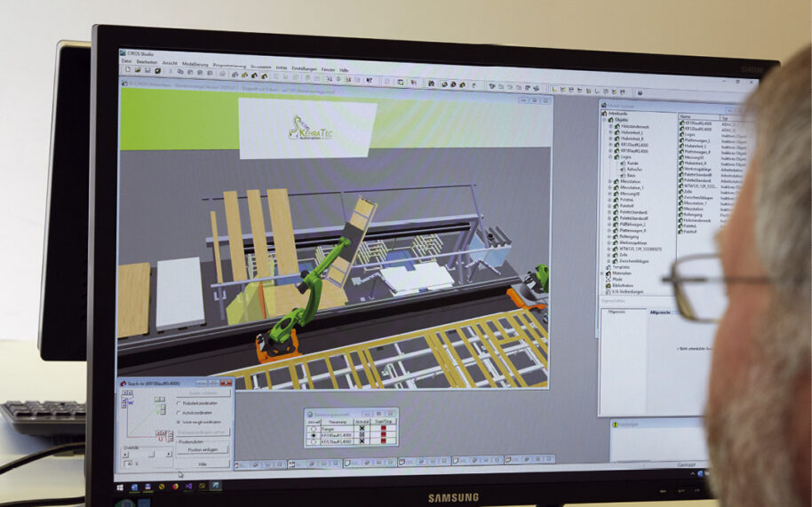Click the Visual Studio taskbar icon
The width and height of the screenshot is (812, 507).
[188, 486]
